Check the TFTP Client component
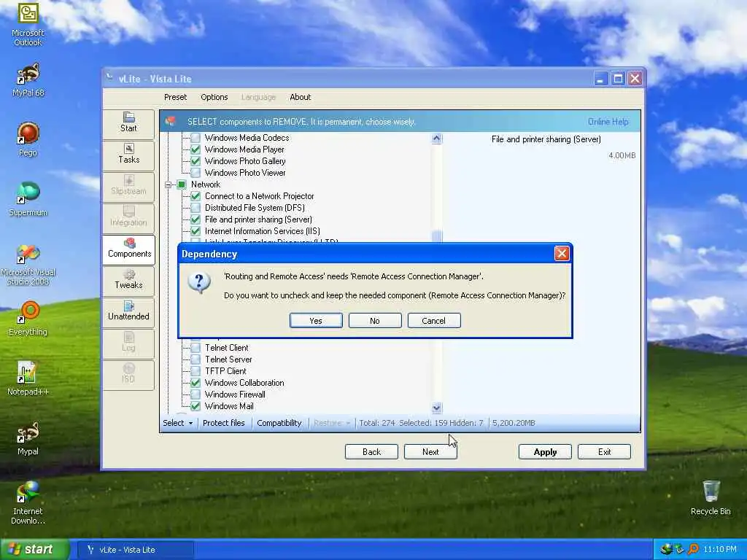This screenshot has height=560, width=747. click(x=196, y=371)
